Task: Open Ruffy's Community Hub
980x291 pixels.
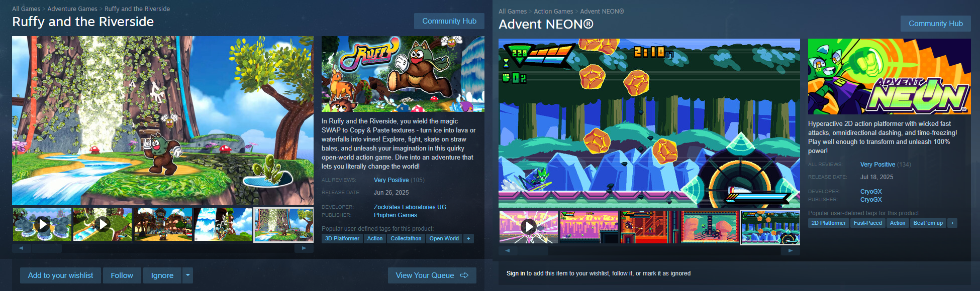Action: (449, 21)
